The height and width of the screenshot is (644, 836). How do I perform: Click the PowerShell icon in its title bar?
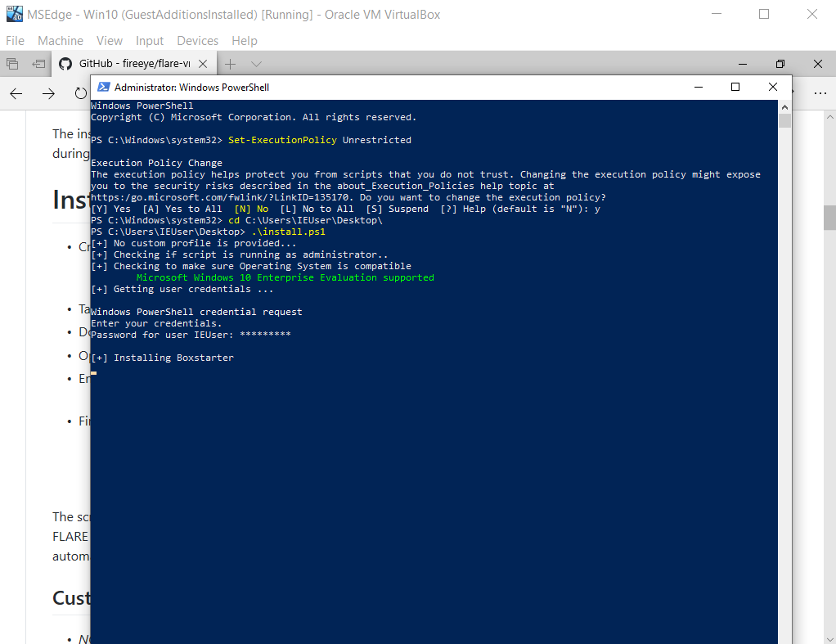click(x=103, y=87)
